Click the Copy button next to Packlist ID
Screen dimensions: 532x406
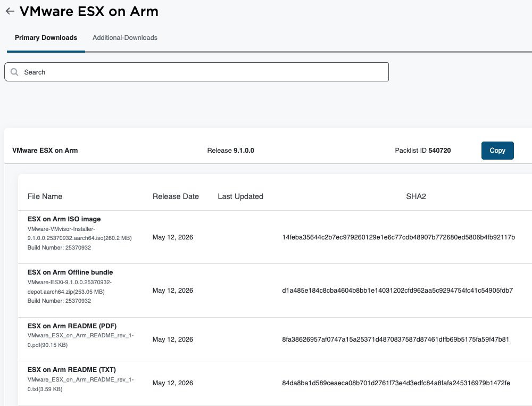497,151
